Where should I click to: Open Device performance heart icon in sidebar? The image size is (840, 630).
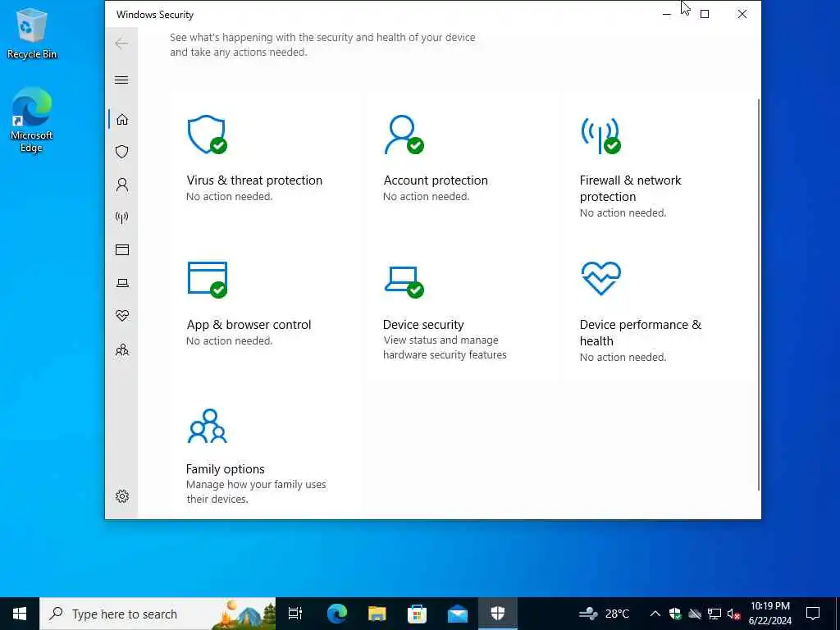[x=122, y=316]
